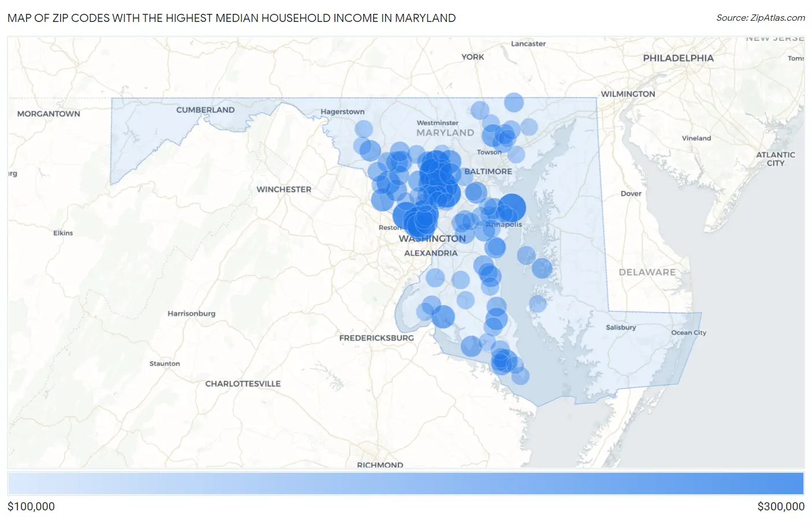The height and width of the screenshot is (519, 812).
Task: Click the northernmost bubble below Wilmington latitude
Action: coord(513,103)
